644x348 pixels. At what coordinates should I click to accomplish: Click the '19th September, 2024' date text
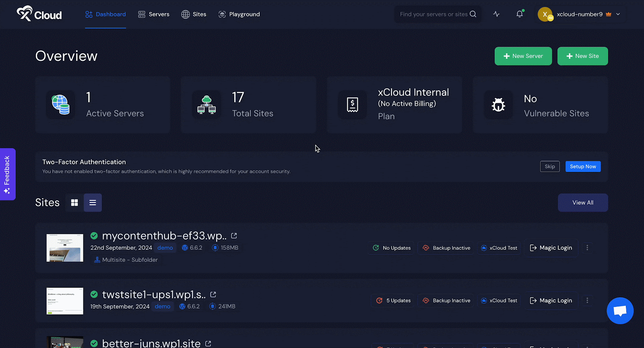(120, 307)
